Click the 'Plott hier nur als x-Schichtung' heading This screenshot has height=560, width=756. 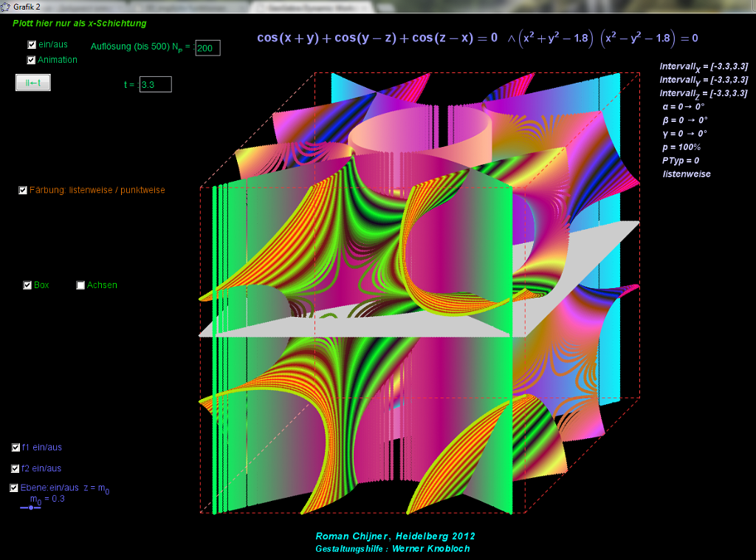[x=79, y=24]
